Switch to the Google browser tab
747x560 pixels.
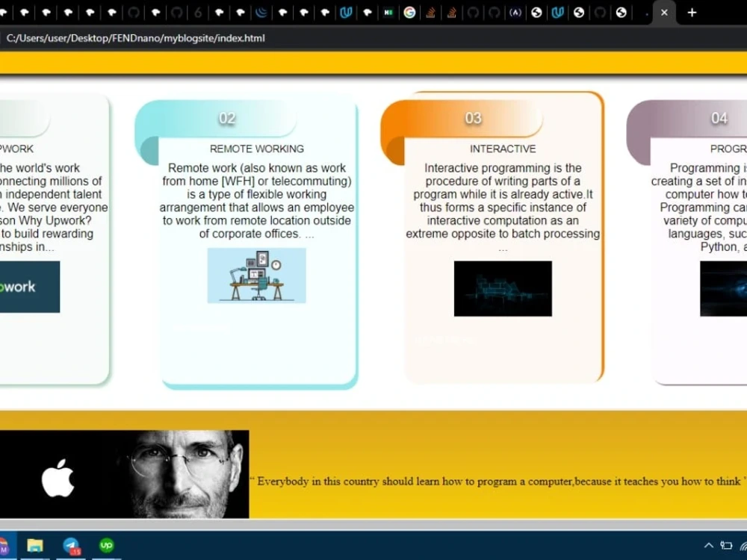tap(409, 13)
